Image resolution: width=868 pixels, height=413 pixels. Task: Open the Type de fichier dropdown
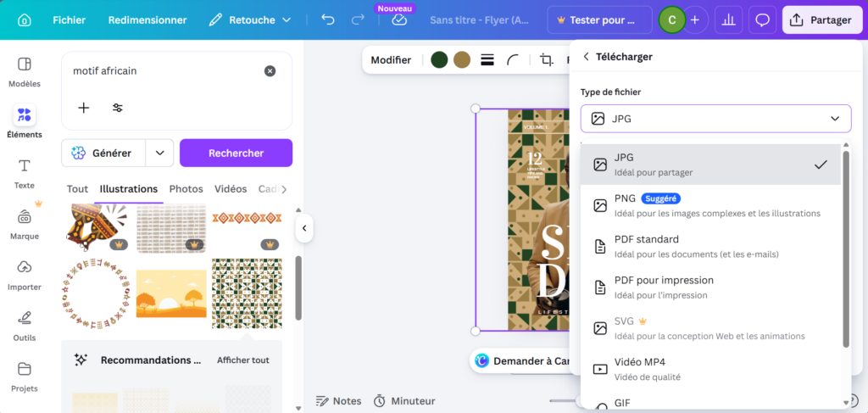coord(715,119)
